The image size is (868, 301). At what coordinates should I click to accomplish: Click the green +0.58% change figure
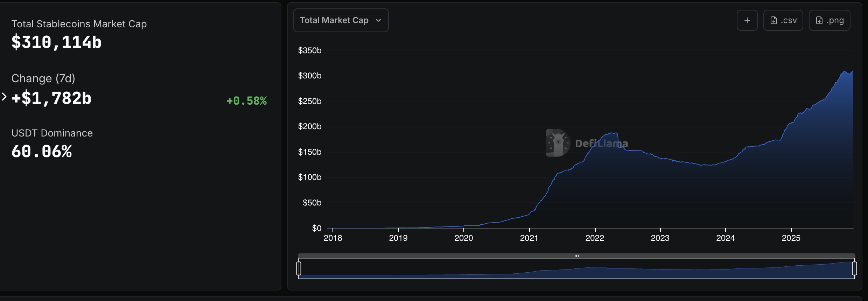(246, 101)
